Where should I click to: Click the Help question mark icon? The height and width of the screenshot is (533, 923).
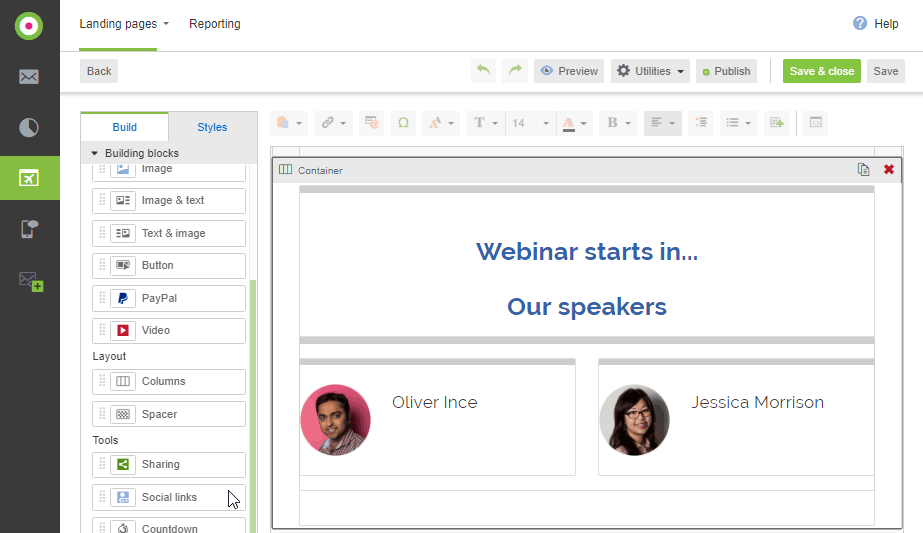[x=860, y=23]
